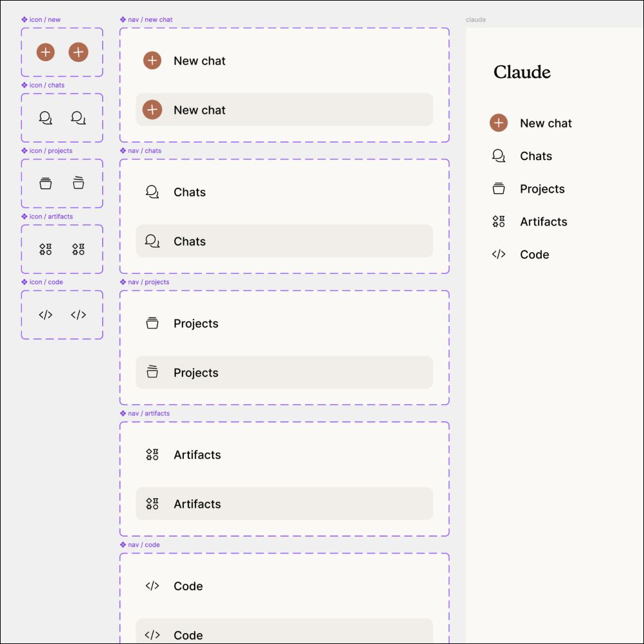The image size is (644, 644).
Task: Select chat bubbles icon in plain nav / chats row
Action: [152, 192]
